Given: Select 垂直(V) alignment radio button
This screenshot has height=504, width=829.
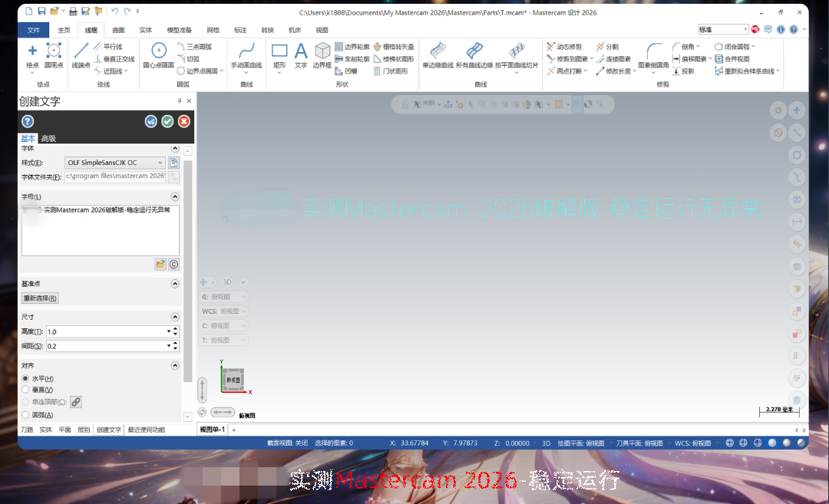Looking at the screenshot, I should (25, 390).
